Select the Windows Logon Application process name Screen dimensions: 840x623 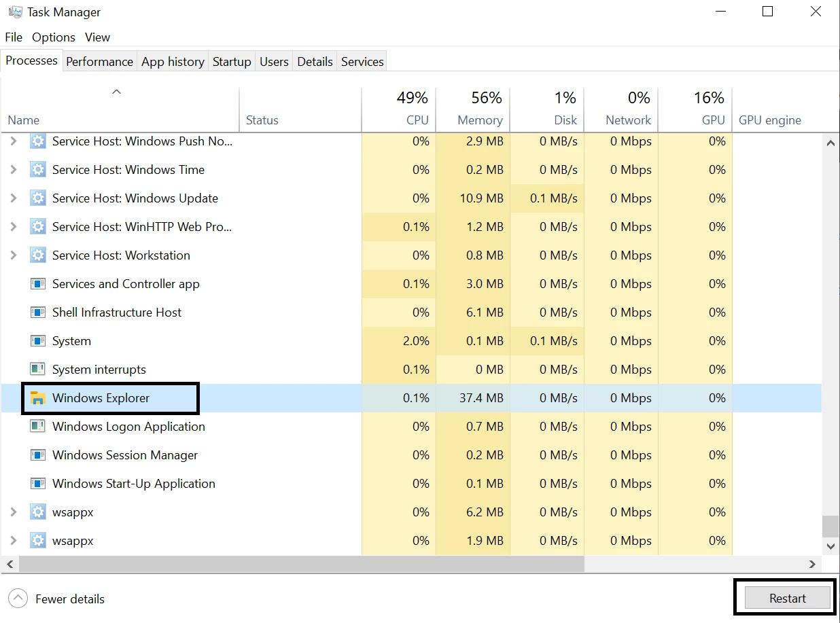[x=128, y=427]
